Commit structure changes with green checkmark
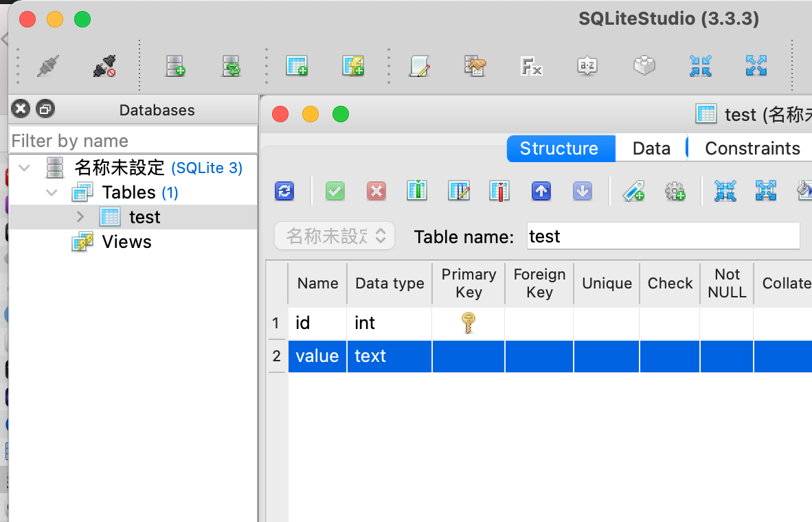 click(x=335, y=191)
